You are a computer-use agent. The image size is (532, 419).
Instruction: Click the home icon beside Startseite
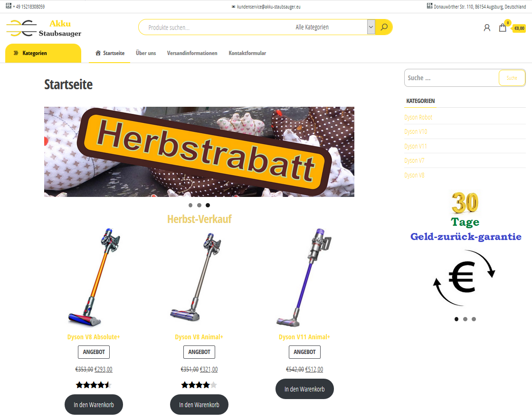coord(98,53)
